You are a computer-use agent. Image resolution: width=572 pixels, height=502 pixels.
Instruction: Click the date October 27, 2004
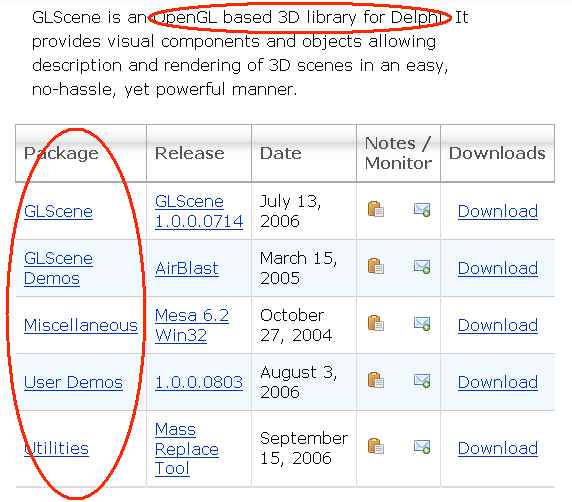click(296, 325)
